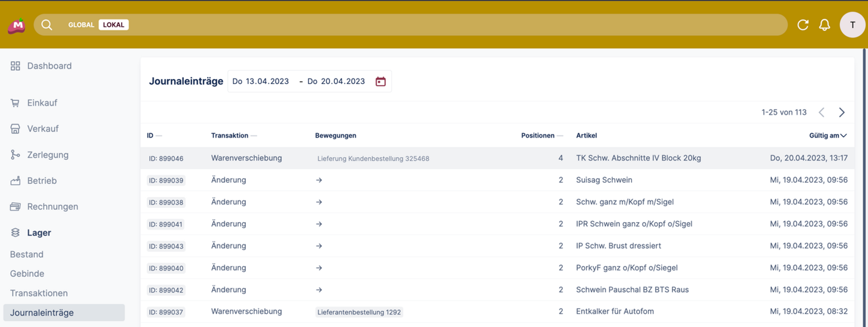The image size is (868, 327).
Task: Go to next page of entries
Action: [x=842, y=112]
